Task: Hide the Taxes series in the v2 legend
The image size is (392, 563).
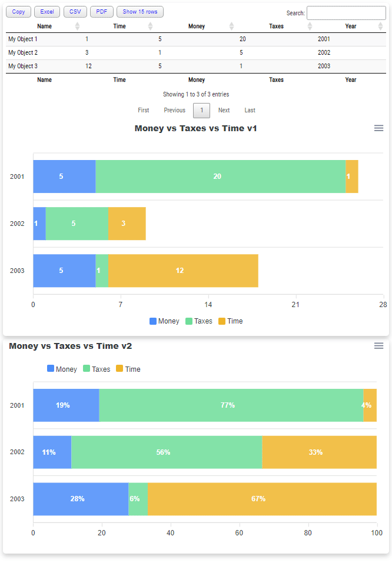Action: coord(97,369)
